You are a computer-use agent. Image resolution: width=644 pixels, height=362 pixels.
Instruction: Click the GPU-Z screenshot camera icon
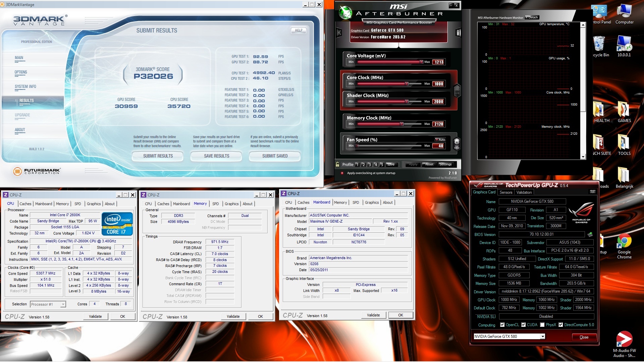(x=592, y=192)
